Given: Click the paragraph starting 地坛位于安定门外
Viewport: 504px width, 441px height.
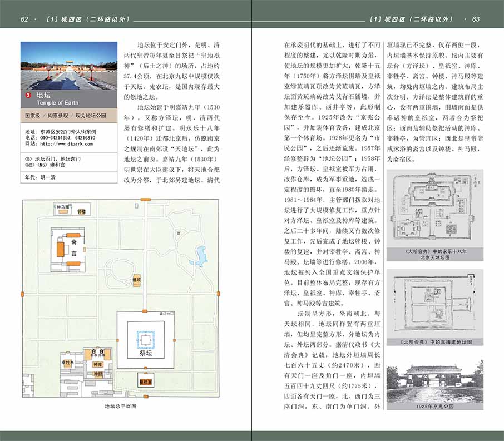Looking at the screenshot, I should coord(172,71).
